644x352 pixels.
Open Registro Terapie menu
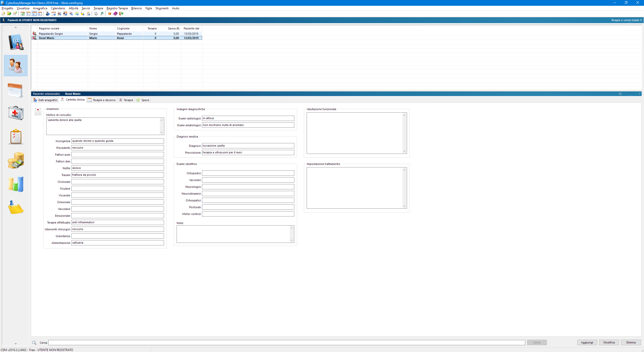tap(117, 8)
